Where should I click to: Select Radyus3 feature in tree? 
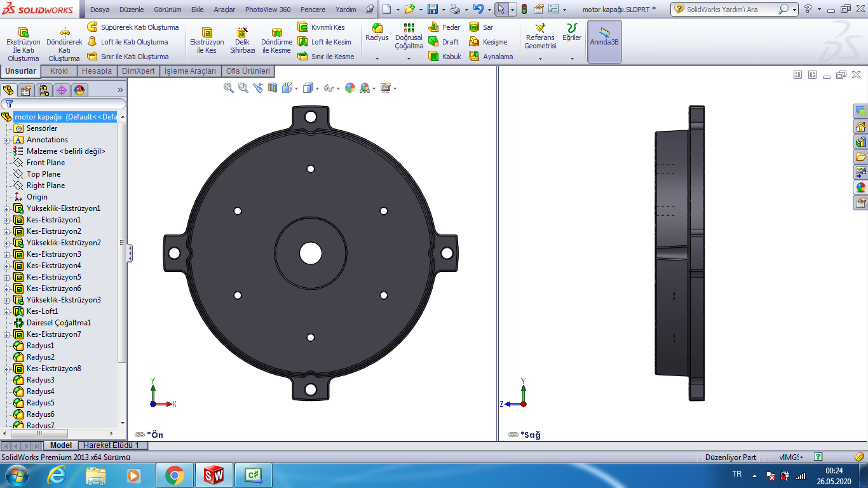point(40,380)
